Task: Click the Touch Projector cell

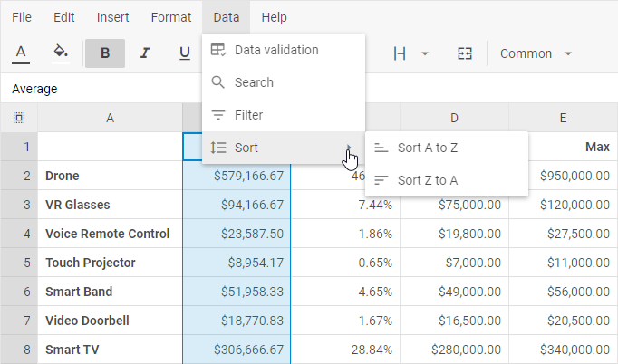Action: pyautogui.click(x=110, y=263)
